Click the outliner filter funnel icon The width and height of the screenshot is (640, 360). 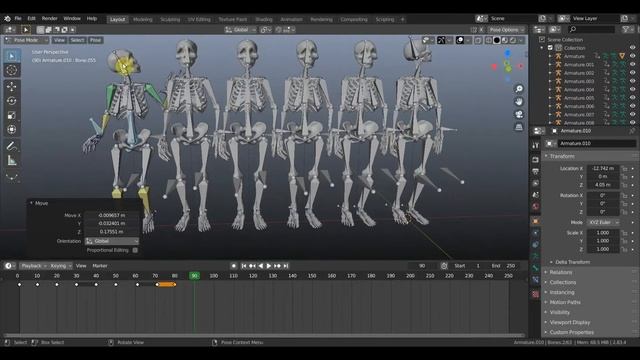pos(626,29)
